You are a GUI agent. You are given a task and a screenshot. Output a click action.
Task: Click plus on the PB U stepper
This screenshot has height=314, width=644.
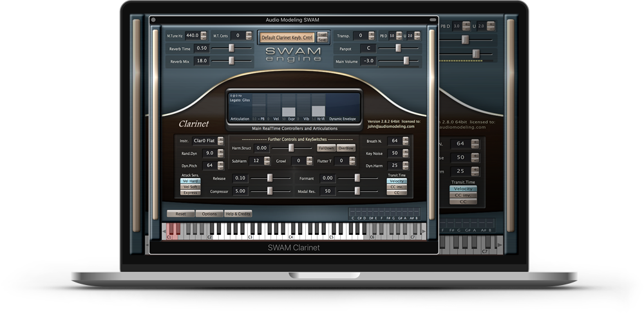[x=417, y=33]
